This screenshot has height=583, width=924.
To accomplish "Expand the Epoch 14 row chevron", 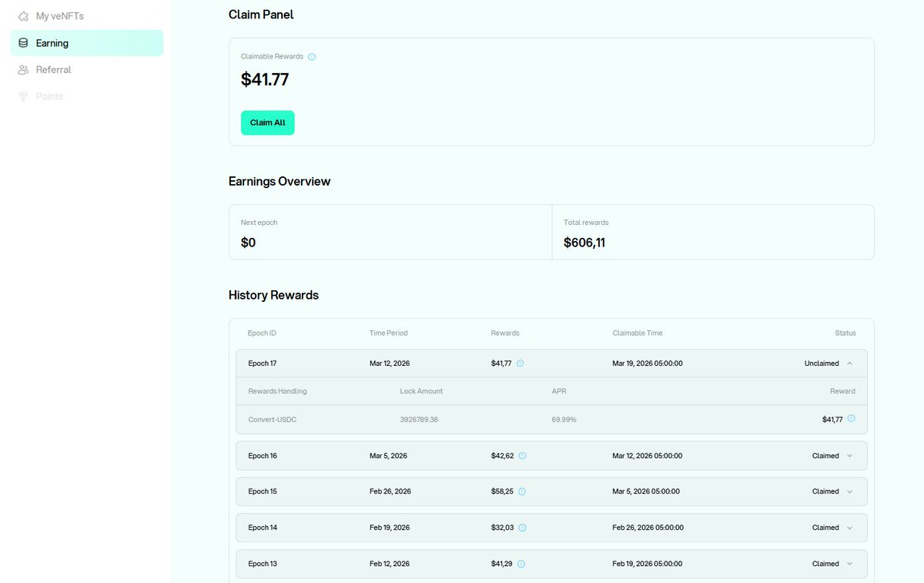I will [849, 528].
